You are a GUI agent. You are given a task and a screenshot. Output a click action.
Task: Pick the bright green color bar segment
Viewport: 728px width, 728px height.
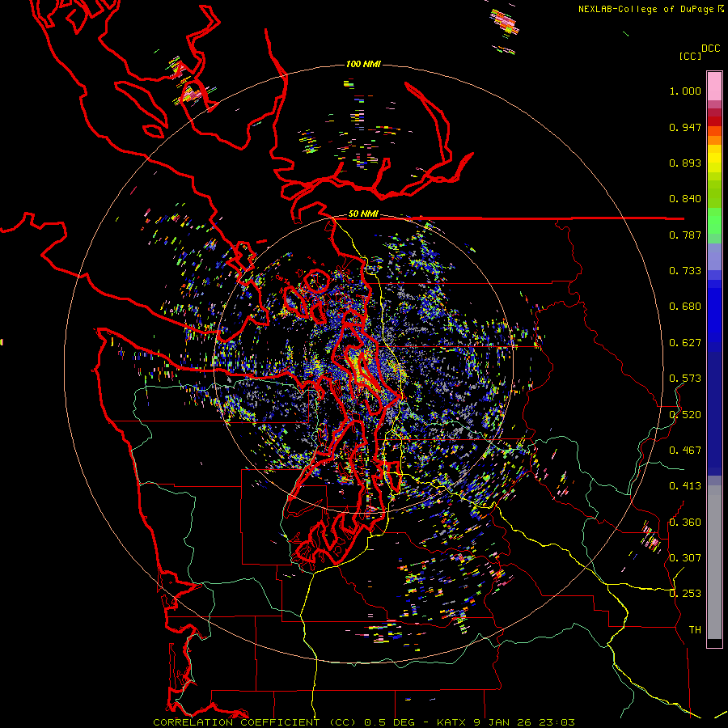click(714, 221)
